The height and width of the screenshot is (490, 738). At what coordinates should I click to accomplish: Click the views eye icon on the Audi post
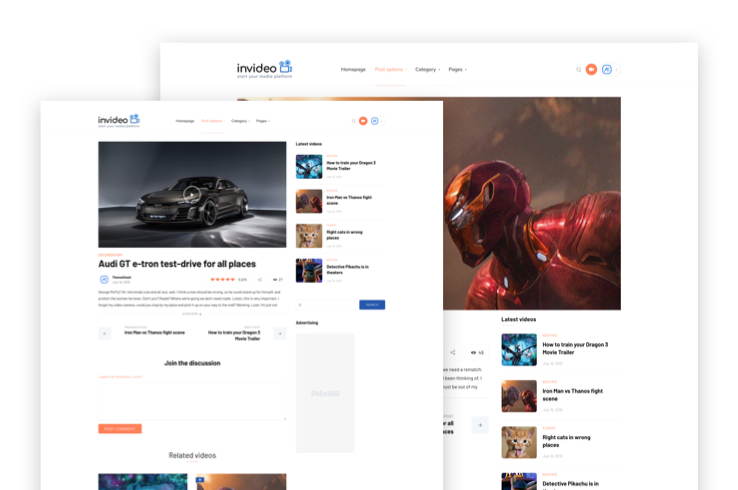275,280
